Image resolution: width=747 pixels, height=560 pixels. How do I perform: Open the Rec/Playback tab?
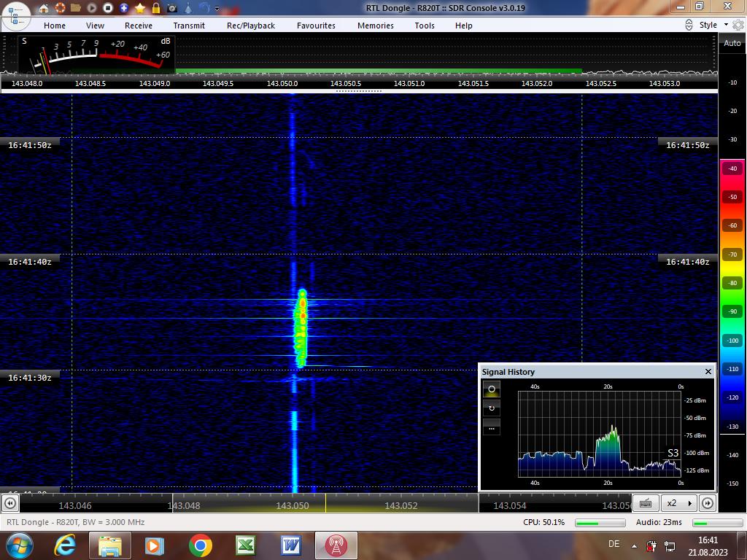pos(251,26)
